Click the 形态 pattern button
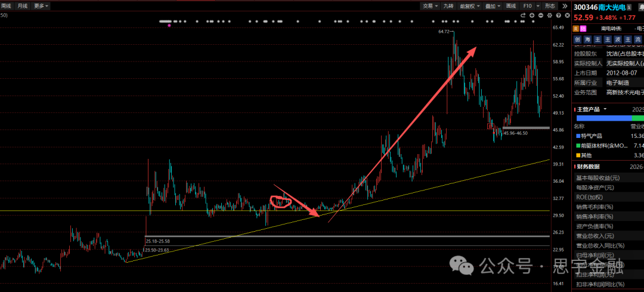The image size is (644, 292). pos(550,6)
